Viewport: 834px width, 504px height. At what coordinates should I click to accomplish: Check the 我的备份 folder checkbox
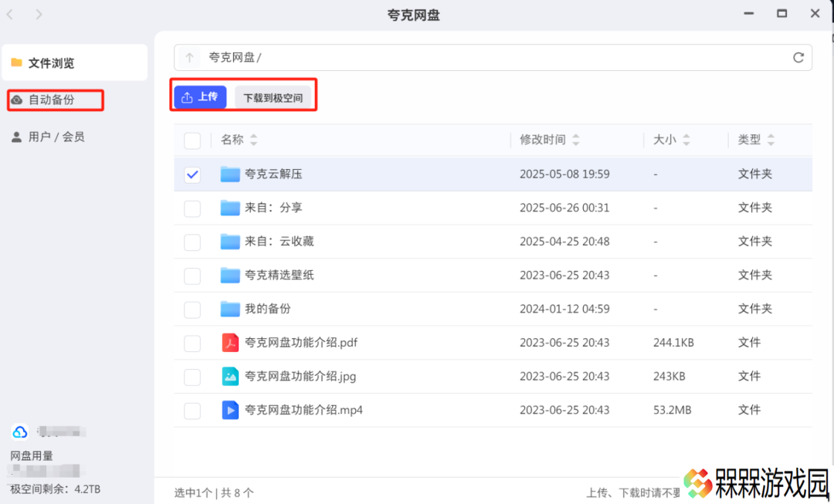[192, 310]
